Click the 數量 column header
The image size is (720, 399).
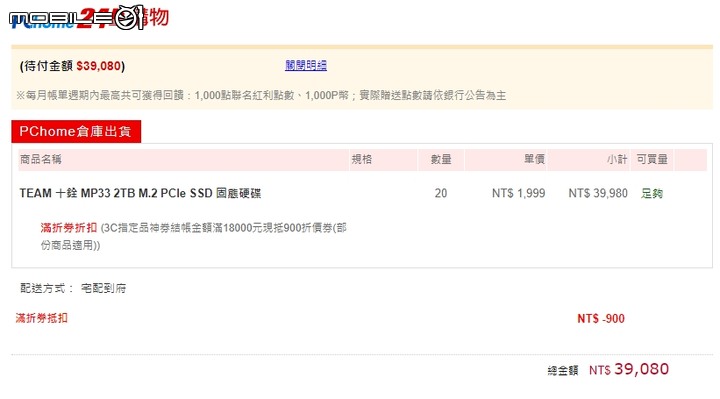pos(441,159)
